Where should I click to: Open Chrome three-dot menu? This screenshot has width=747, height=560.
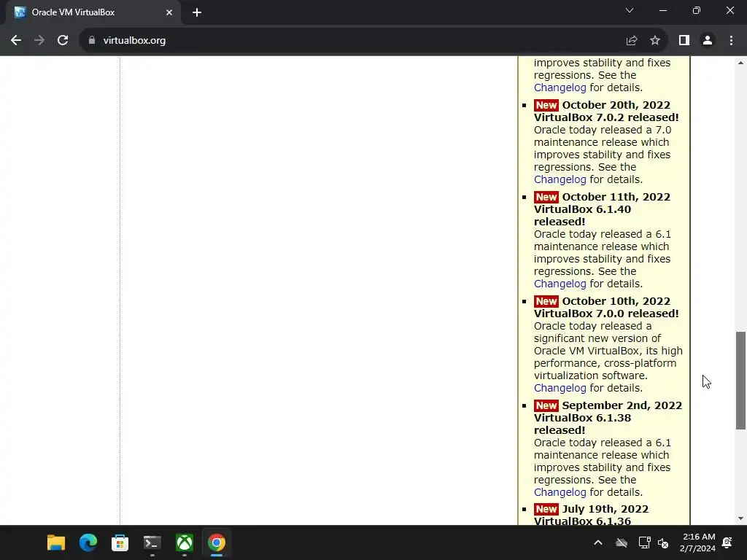click(731, 41)
